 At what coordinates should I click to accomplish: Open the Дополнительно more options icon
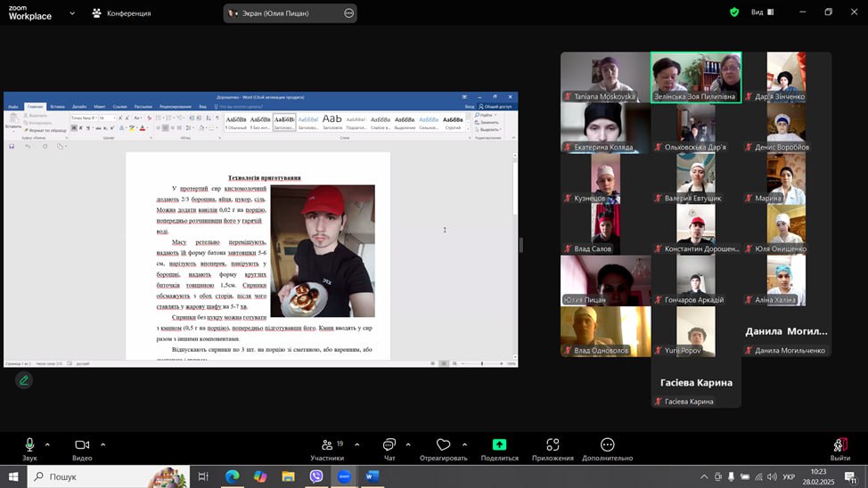(607, 445)
